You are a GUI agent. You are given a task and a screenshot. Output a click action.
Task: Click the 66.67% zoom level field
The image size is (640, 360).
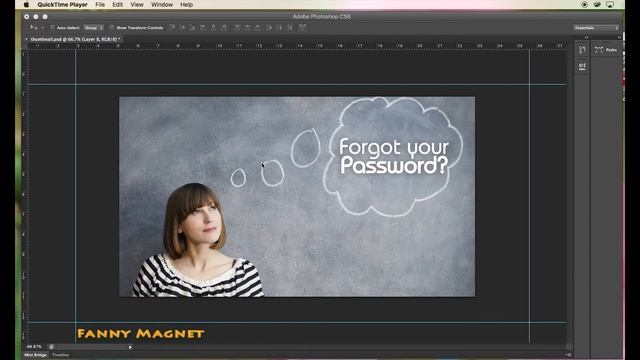tap(34, 347)
